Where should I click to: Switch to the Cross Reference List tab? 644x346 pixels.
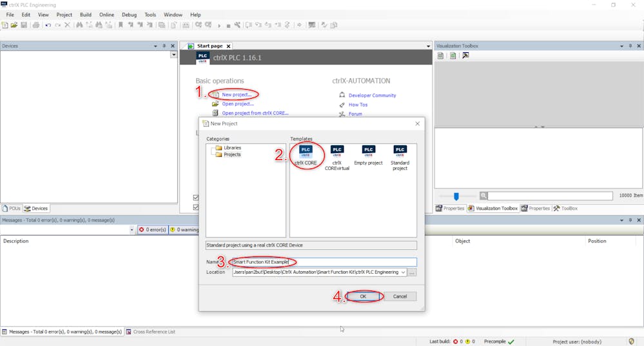151,332
